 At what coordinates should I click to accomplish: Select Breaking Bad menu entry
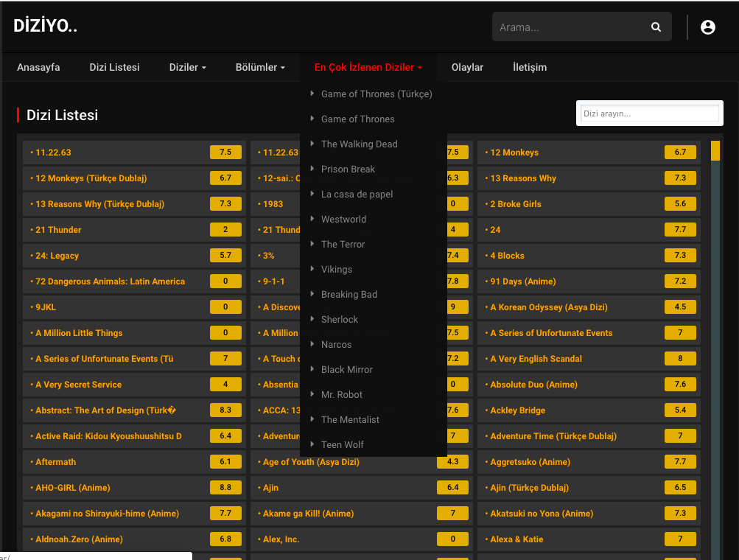(349, 294)
